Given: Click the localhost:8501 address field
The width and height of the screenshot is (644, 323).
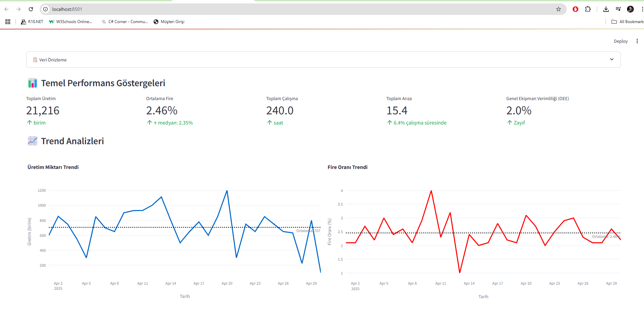Looking at the screenshot, I should [x=302, y=9].
